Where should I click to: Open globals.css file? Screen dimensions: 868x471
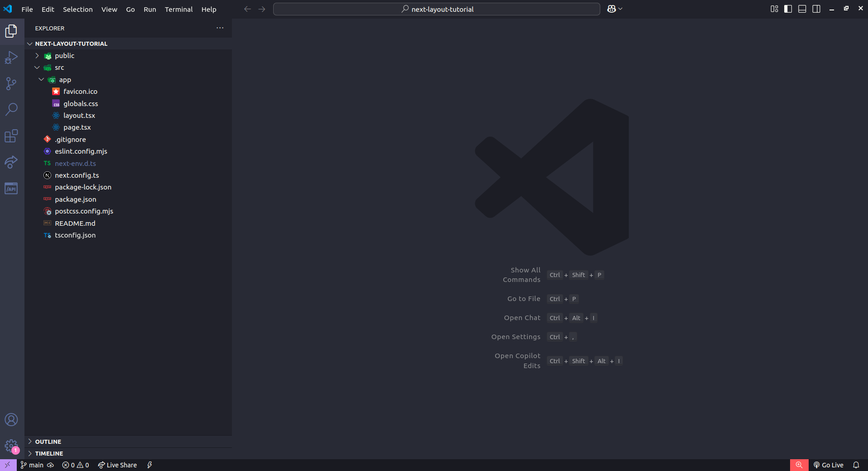(x=129, y=104)
